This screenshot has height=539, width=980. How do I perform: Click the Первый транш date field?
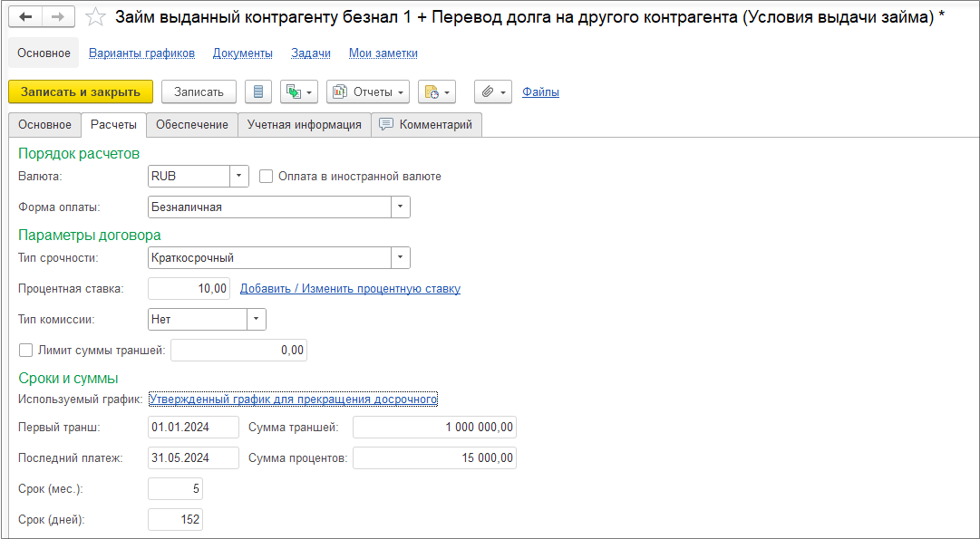click(x=194, y=428)
